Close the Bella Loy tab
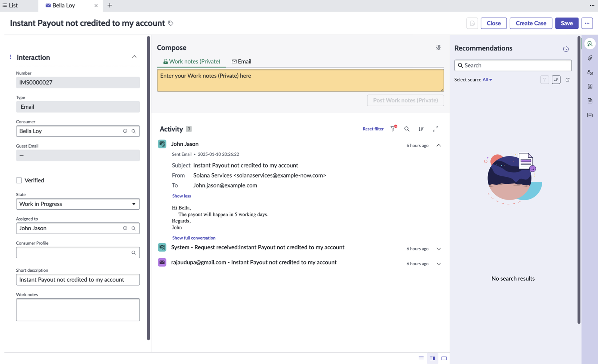 coord(96,6)
